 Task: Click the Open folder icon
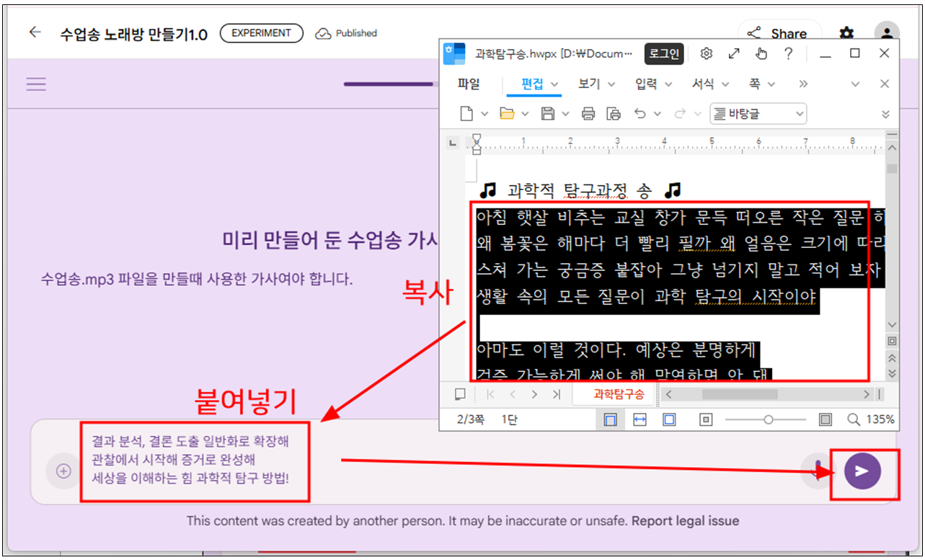(x=507, y=113)
